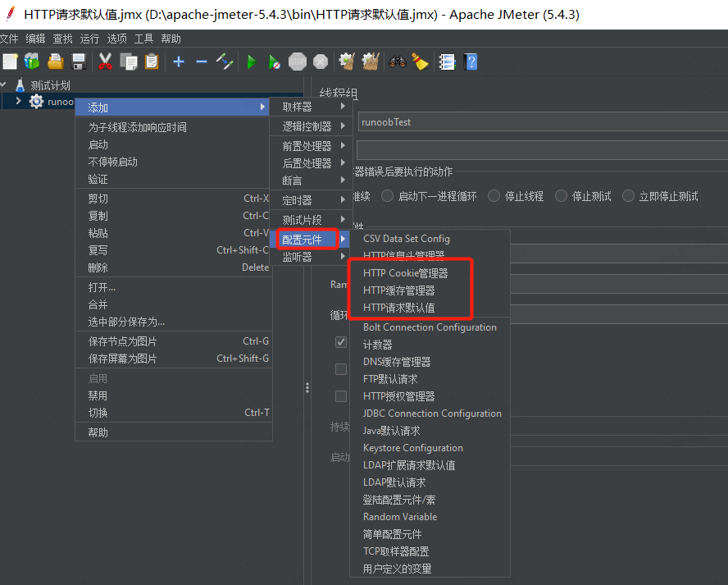Select 立即停止测试 radio button
Viewport: 728px width, 585px height.
628,196
